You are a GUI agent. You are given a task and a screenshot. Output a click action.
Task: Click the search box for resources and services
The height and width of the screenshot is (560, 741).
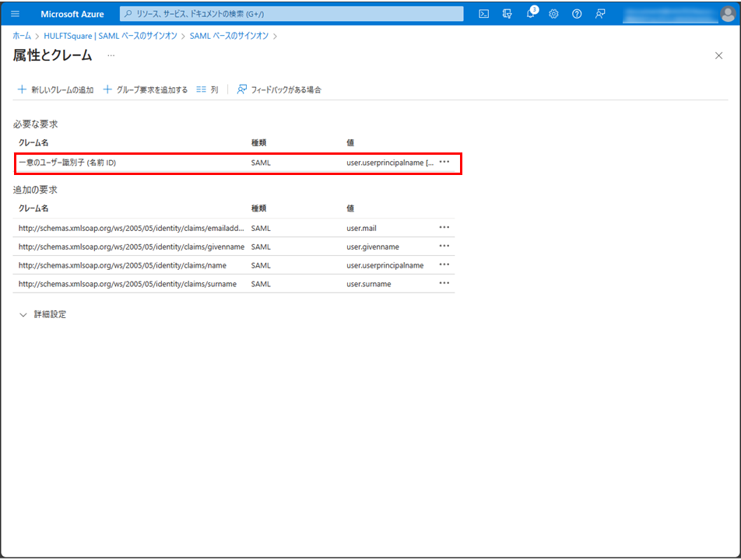292,14
